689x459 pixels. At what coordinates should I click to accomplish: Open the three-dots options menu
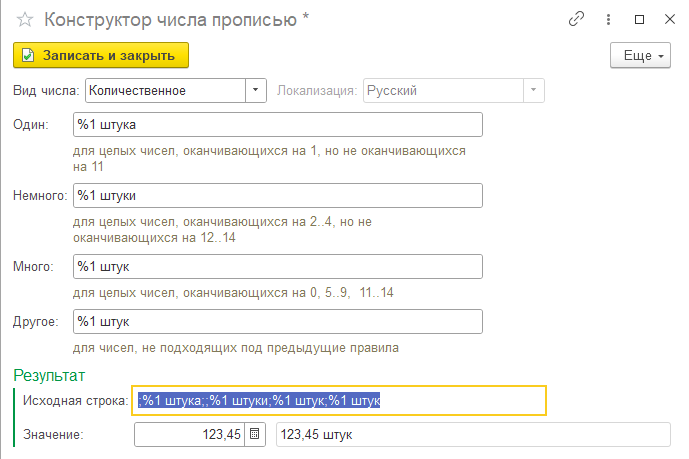tap(608, 19)
